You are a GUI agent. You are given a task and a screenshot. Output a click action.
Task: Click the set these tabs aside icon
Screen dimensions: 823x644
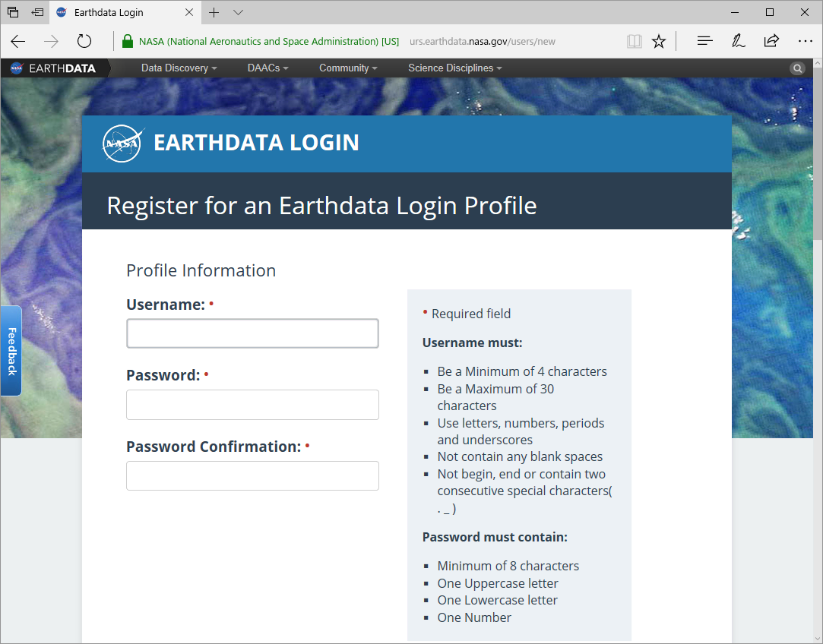coord(37,12)
